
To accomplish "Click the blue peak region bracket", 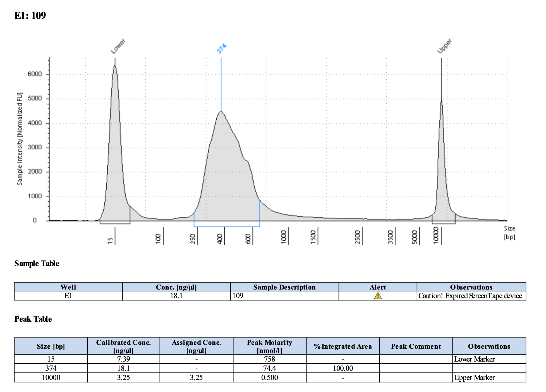I will tap(227, 226).
